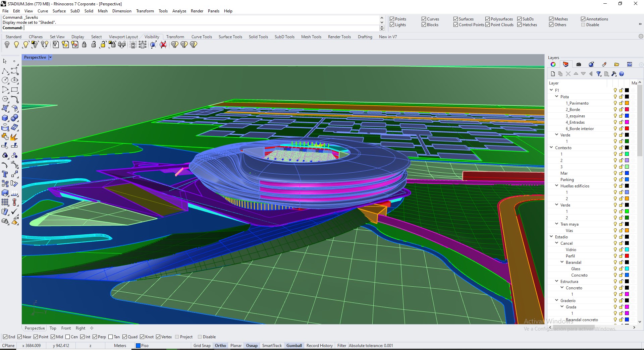Collapse the Huellas edificios layer group

click(557, 186)
